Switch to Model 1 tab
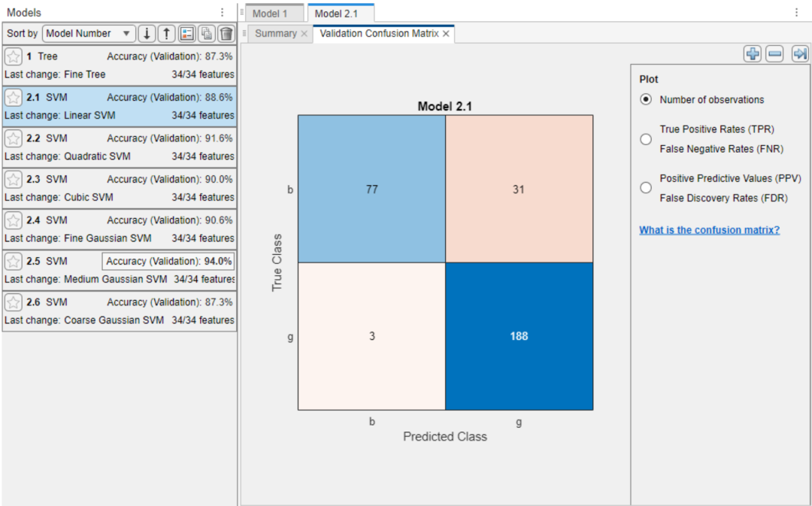Image resolution: width=812 pixels, height=506 pixels. pos(274,14)
